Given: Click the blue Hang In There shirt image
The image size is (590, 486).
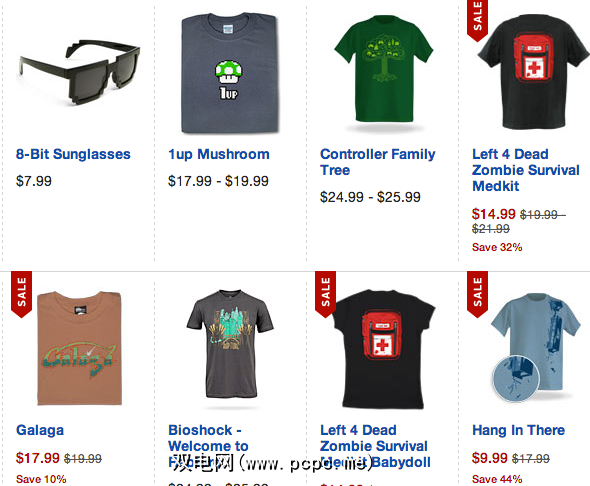Looking at the screenshot, I should 535,347.
